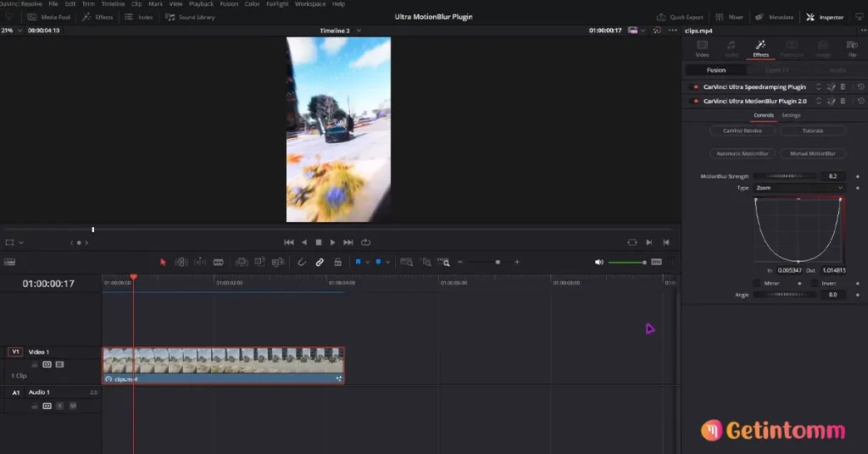Adjust the green volume slider

point(627,262)
